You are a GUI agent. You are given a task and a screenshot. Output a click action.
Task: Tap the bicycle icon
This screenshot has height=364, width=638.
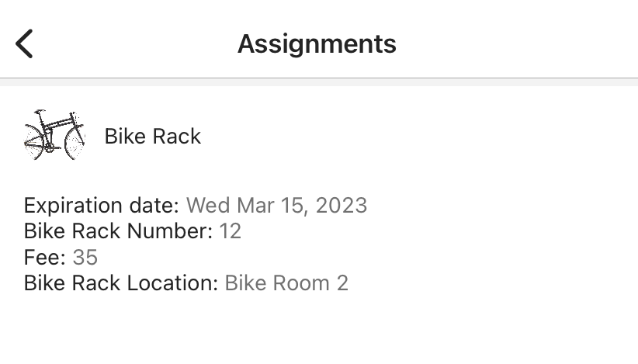pyautogui.click(x=54, y=135)
